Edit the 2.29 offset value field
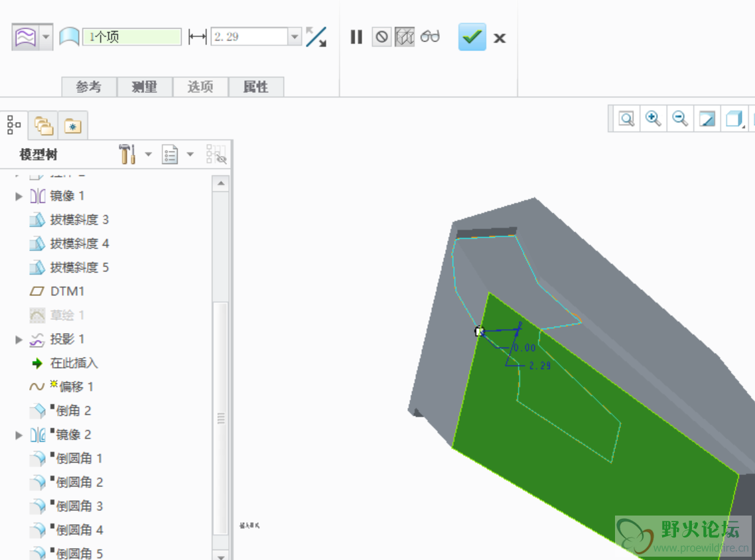Image resolution: width=755 pixels, height=560 pixels. 249,36
